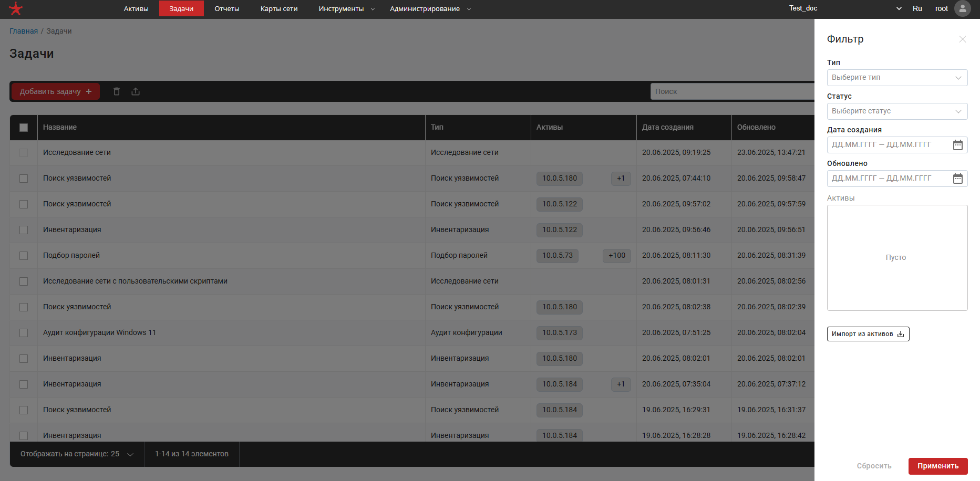
Task: Open the Отчеты menu item
Action: tap(226, 8)
